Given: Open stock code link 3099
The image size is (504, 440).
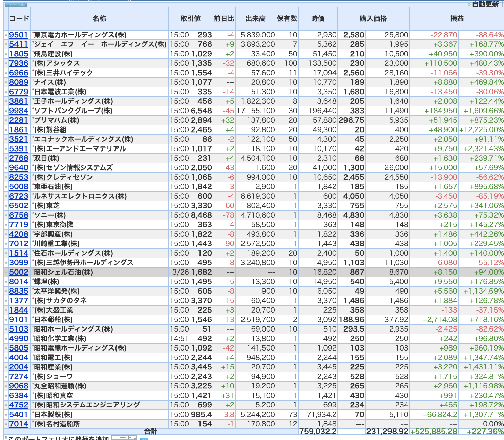Looking at the screenshot, I should pos(19,263).
